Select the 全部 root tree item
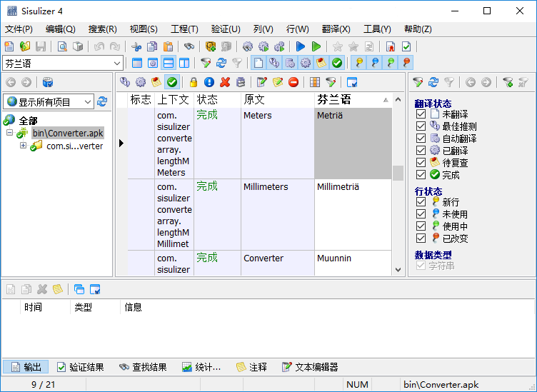Screen dimensions: 537x392 (x=28, y=121)
